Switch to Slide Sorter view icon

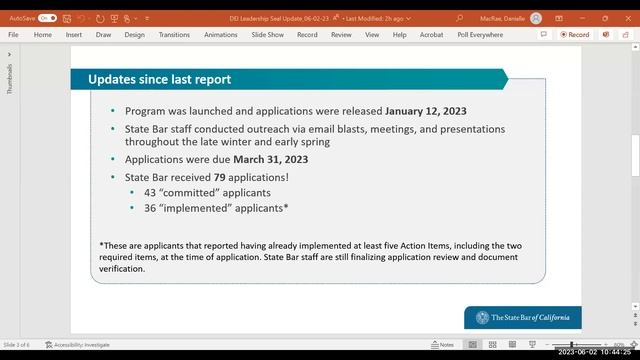(493, 345)
